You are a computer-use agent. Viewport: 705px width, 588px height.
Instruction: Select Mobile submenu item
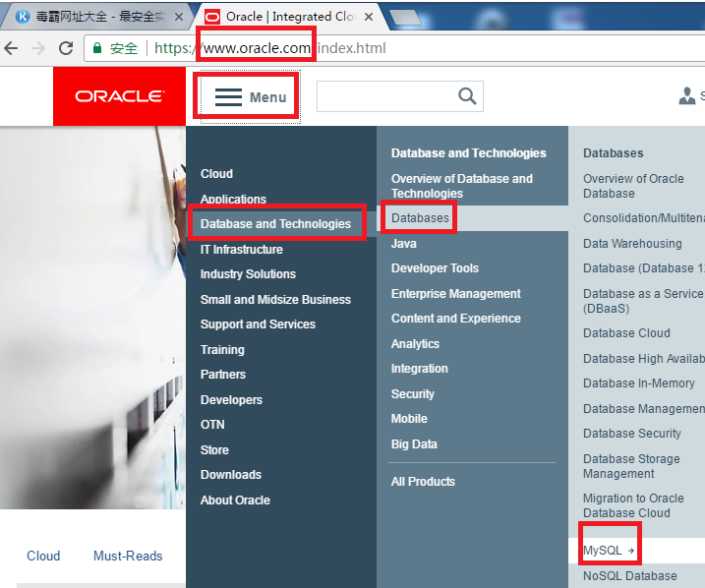[409, 419]
